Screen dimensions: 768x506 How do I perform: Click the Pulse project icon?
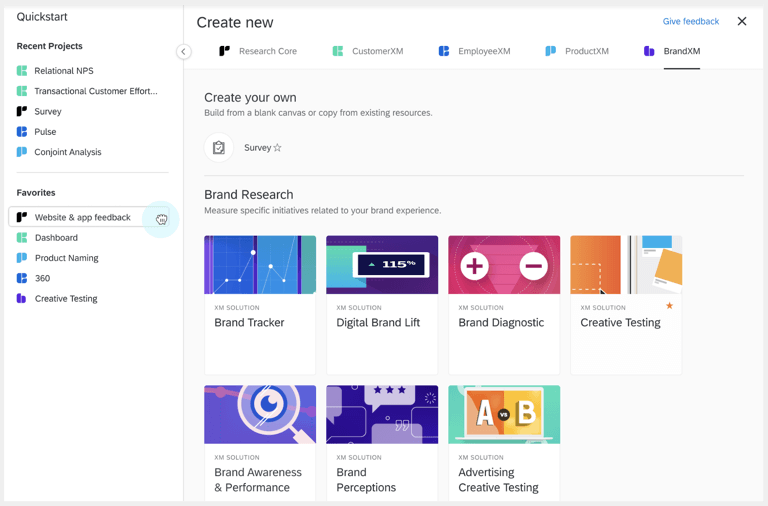[x=22, y=132]
